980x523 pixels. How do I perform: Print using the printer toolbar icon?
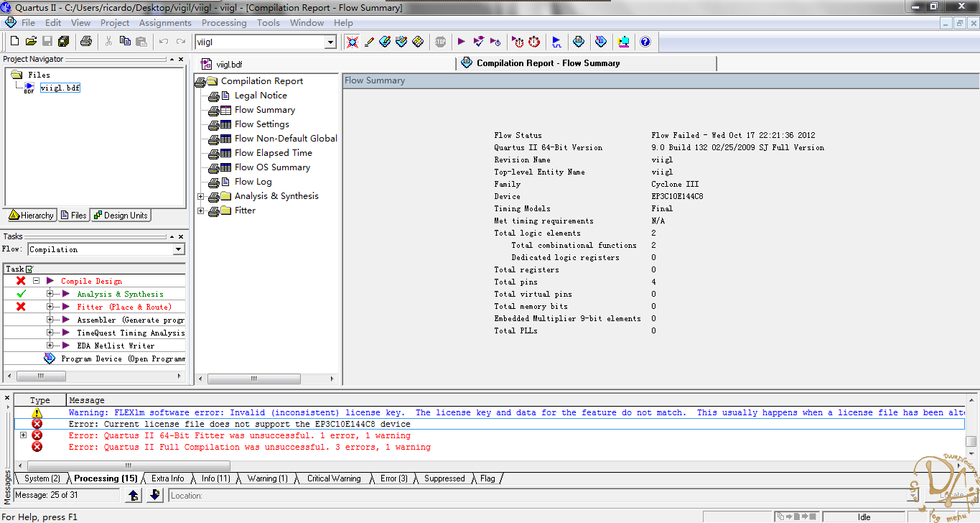point(86,42)
